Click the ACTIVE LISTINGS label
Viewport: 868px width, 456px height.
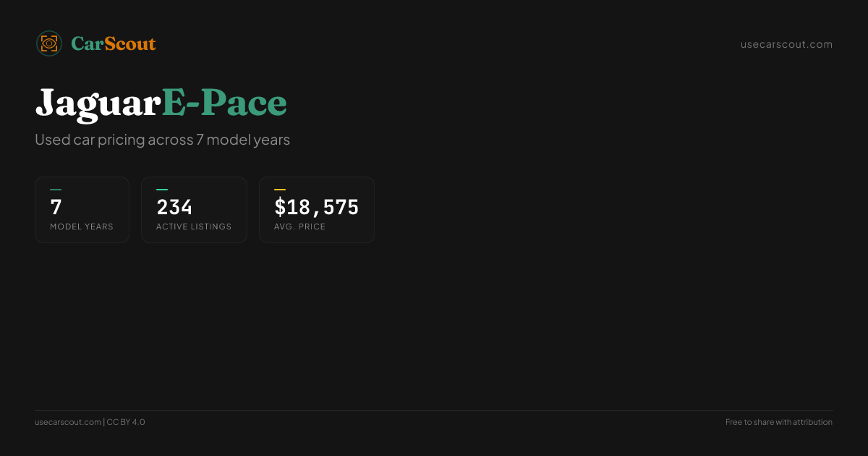point(194,227)
